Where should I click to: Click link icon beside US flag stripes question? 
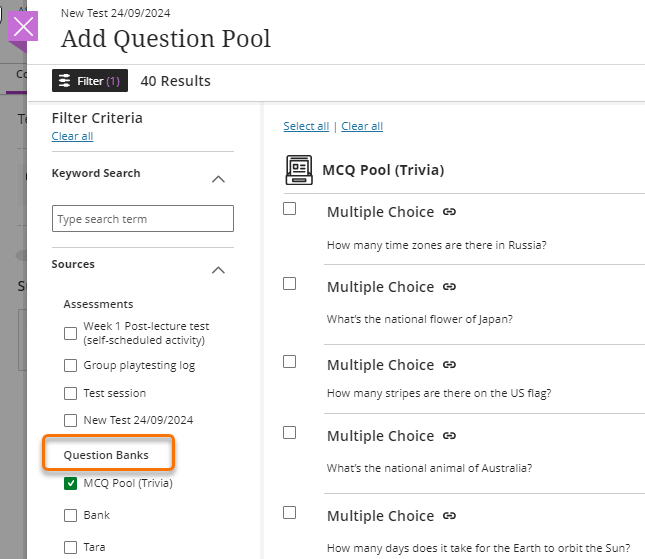[450, 365]
